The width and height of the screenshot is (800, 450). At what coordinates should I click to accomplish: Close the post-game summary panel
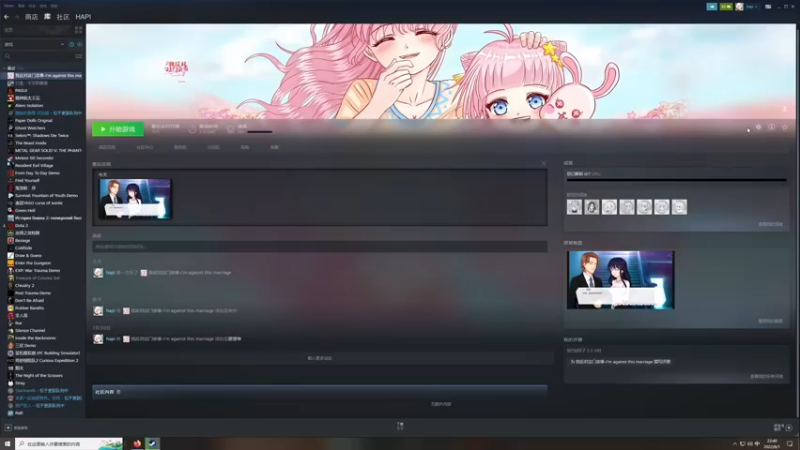[x=544, y=164]
